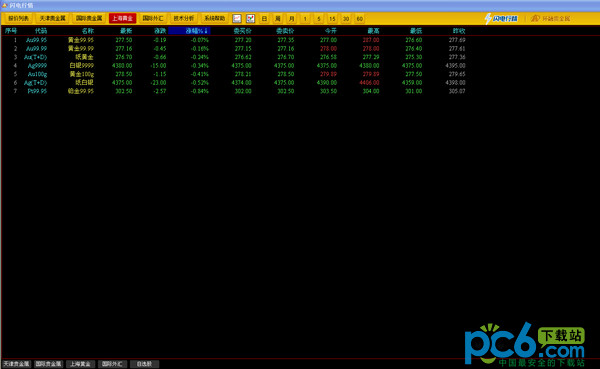Click red 最高 value 4406.00
The width and height of the screenshot is (600, 369).
369,83
